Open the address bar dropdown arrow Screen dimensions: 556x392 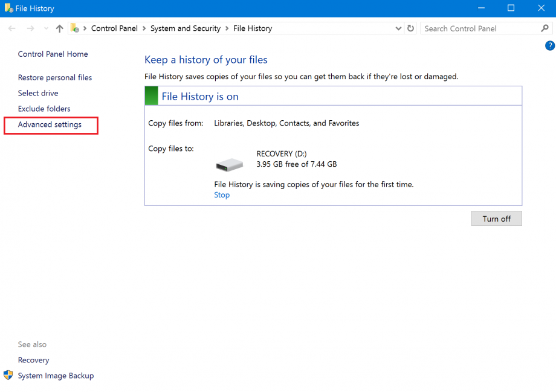click(398, 28)
